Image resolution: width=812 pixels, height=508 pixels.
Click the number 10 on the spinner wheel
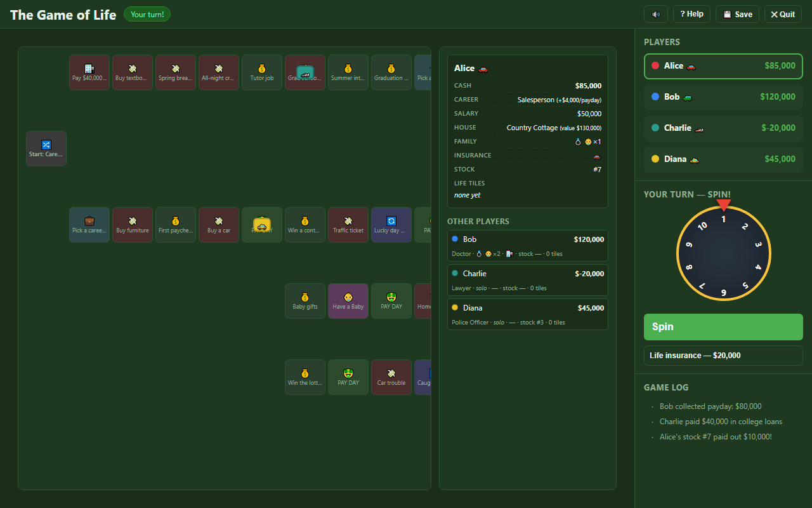tap(702, 225)
